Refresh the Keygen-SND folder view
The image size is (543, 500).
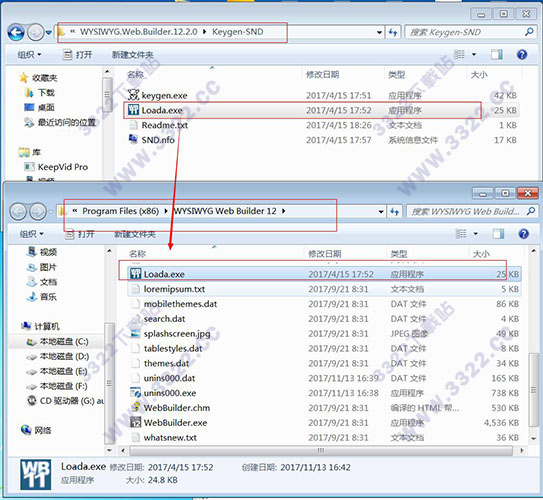[393, 33]
